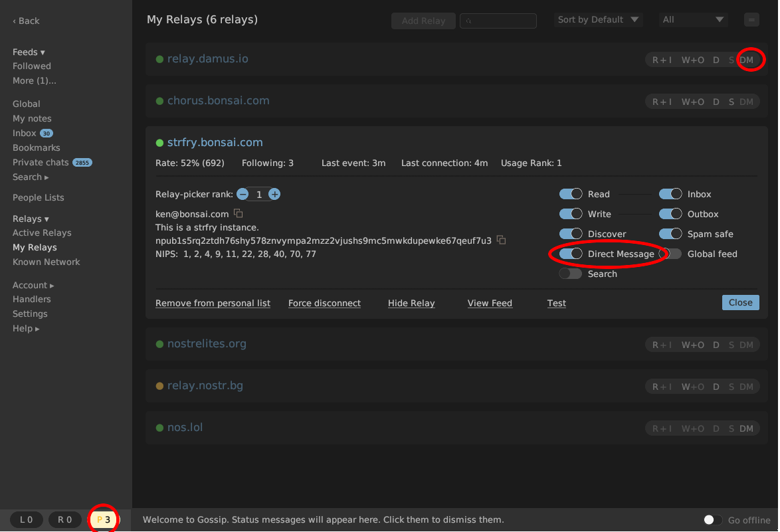Increase relay-picker rank with plus button
This screenshot has height=532, width=780.
274,194
